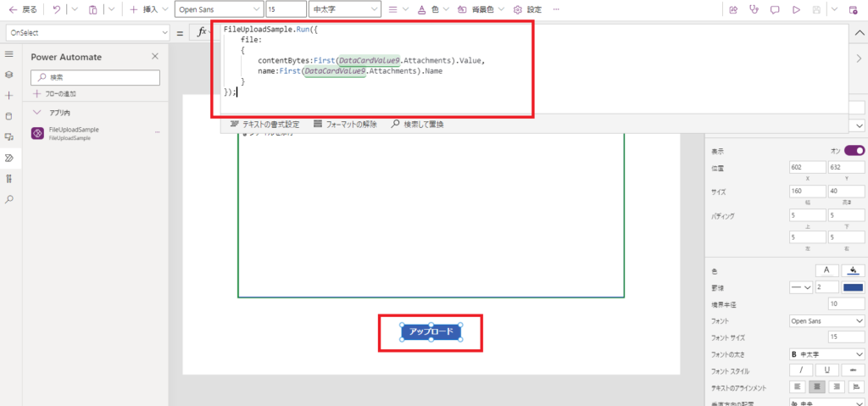Expand the properties pane right chevron
This screenshot has width=868, height=406.
859,58
